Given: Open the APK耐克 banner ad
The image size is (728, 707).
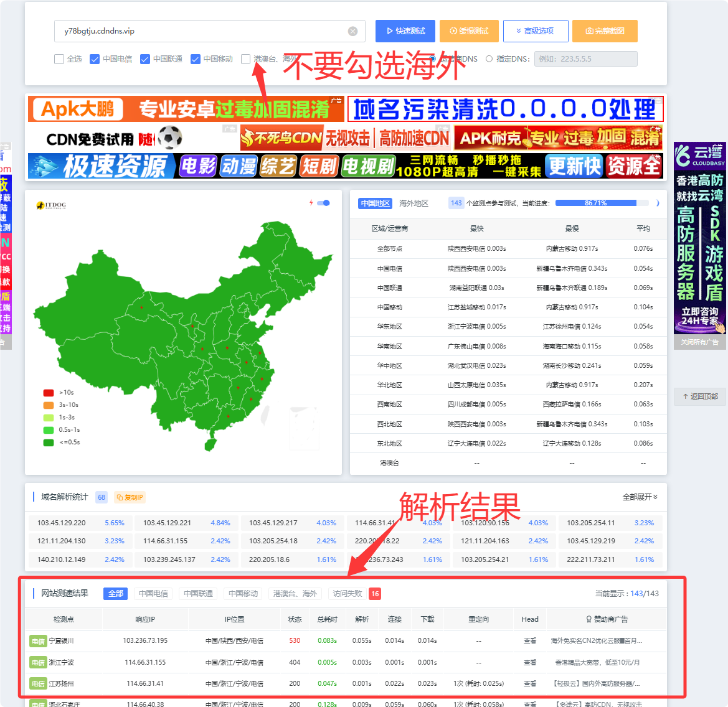Looking at the screenshot, I should point(558,138).
